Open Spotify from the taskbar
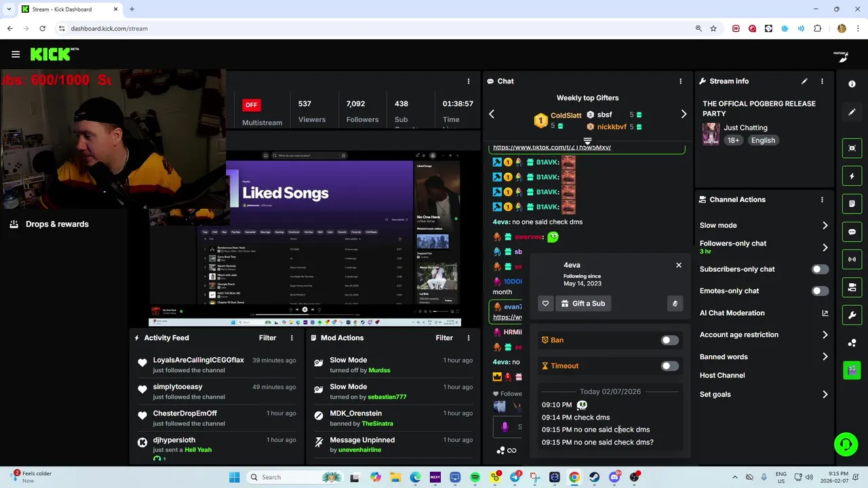 click(475, 477)
